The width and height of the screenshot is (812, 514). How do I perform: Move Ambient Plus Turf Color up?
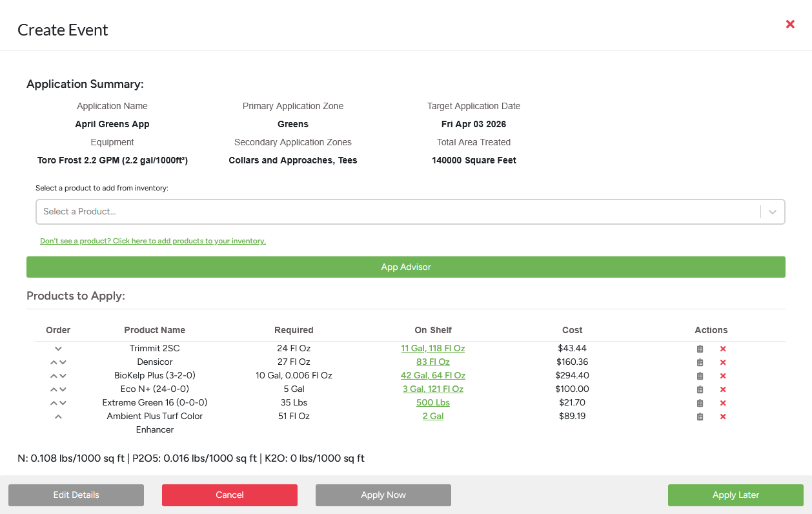click(x=58, y=416)
